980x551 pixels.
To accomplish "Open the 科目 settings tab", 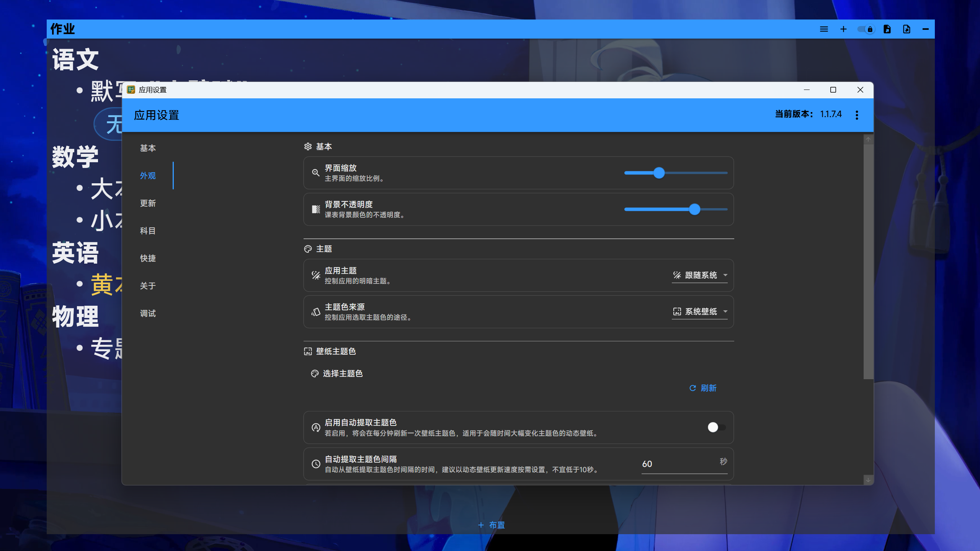I will [148, 231].
